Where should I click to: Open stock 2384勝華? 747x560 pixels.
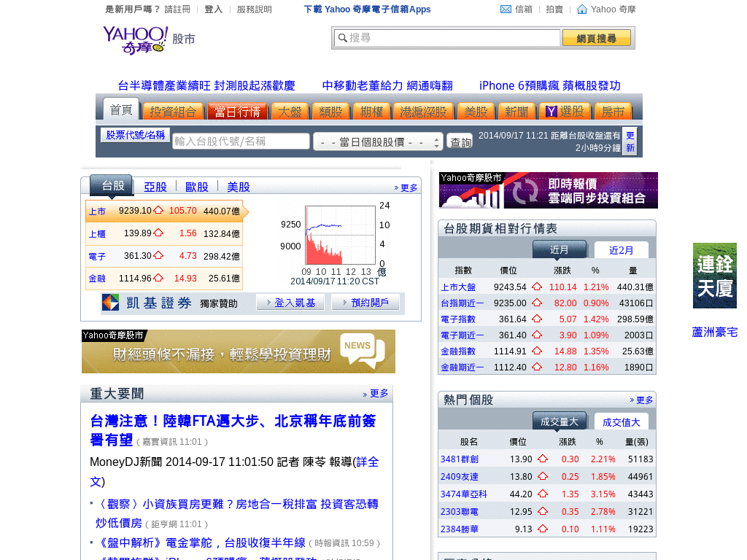click(x=460, y=529)
